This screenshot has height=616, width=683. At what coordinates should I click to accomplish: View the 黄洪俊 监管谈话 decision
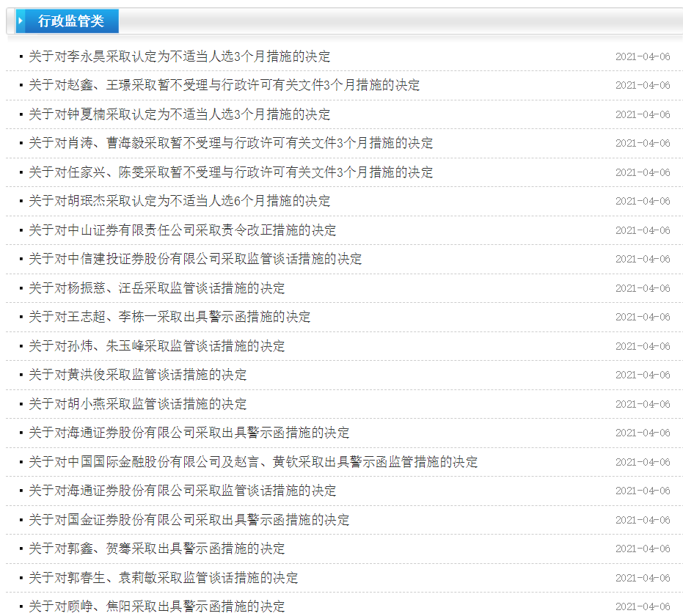pos(137,375)
